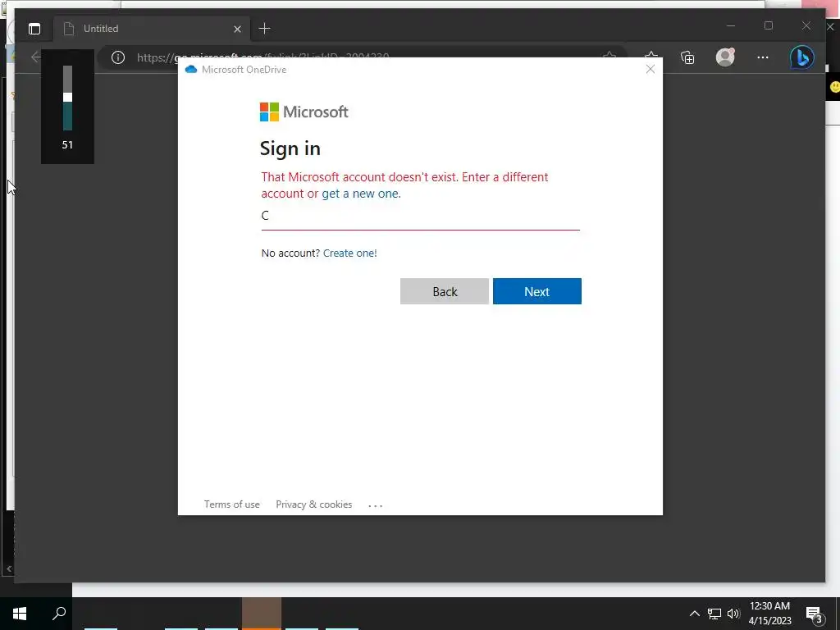Maximize the Edge browser window
The height and width of the screenshot is (630, 840).
click(x=768, y=25)
